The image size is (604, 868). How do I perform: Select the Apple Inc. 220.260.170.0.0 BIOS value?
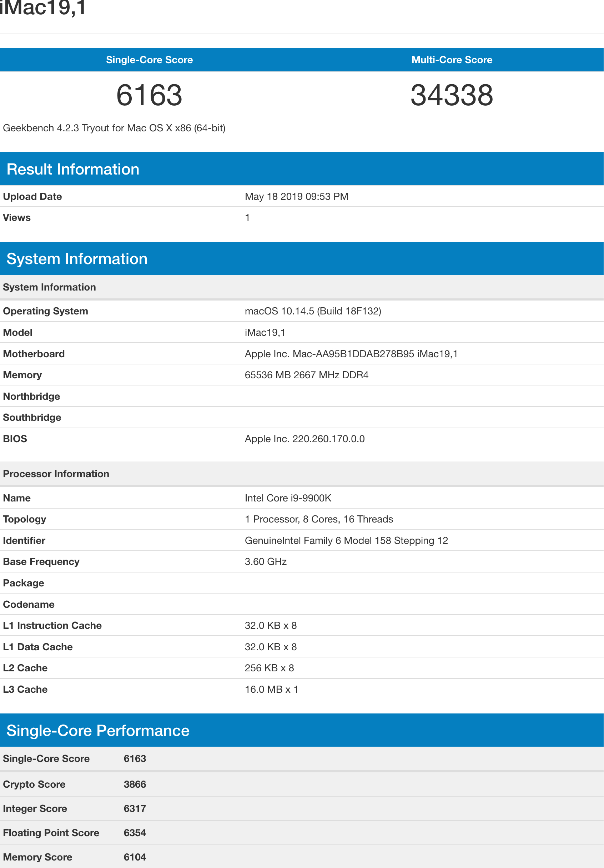305,439
